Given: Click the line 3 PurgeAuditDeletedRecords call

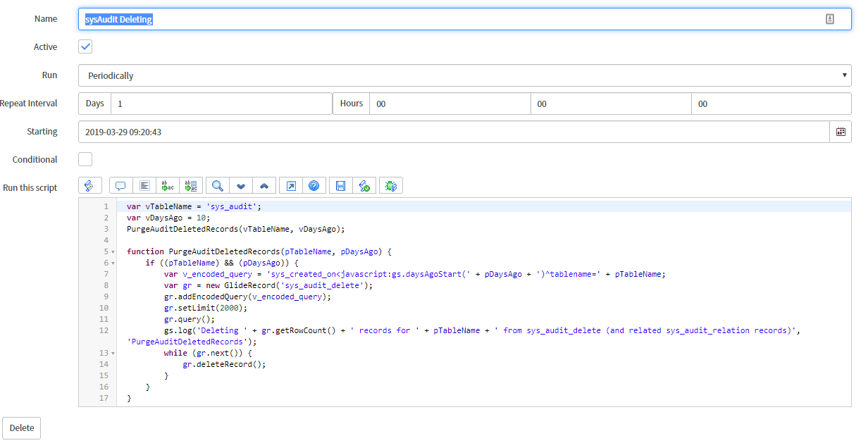Looking at the screenshot, I should 236,229.
